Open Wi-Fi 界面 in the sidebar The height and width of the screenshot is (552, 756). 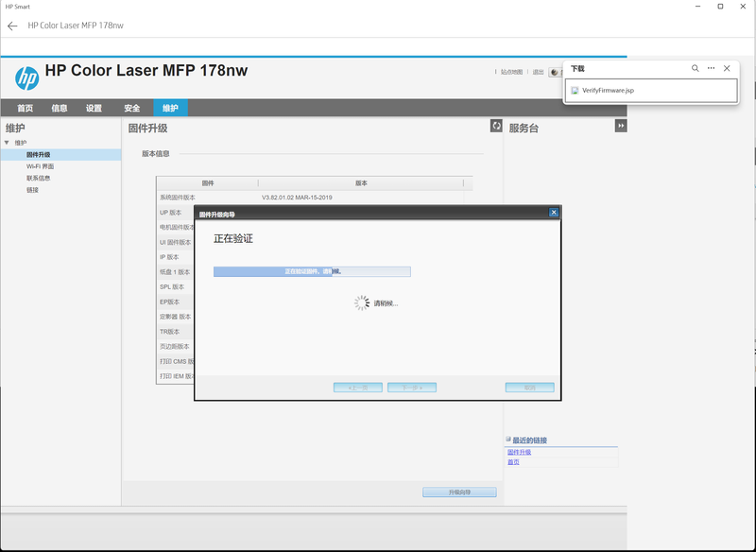40,166
